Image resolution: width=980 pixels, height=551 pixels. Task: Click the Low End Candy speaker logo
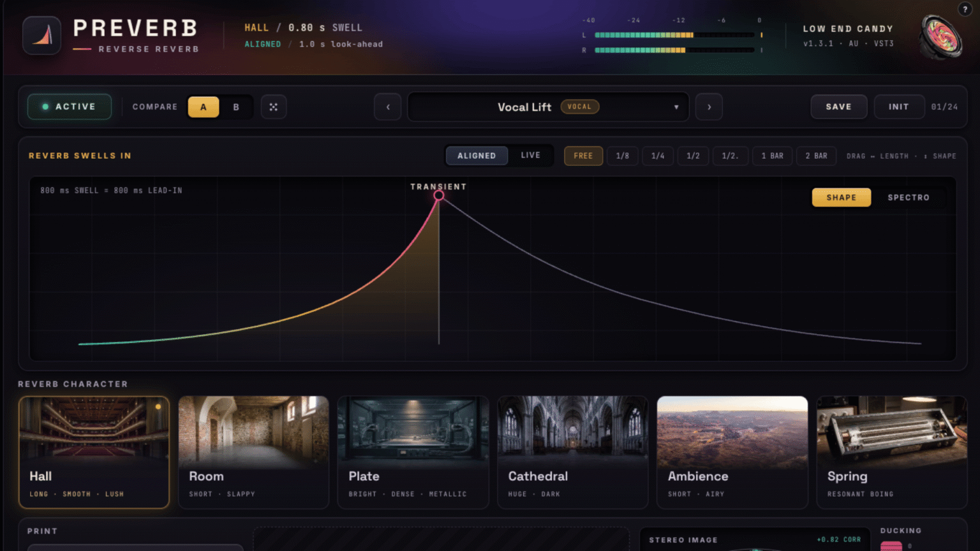(x=941, y=36)
